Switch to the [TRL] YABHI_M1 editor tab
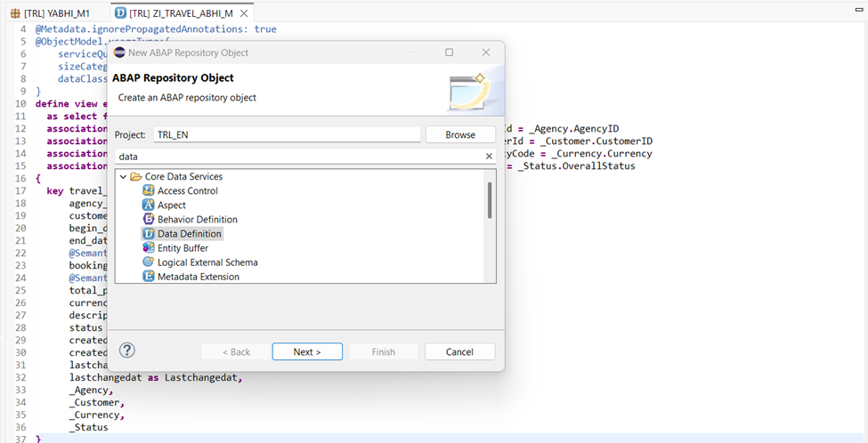This screenshot has height=443, width=868. pyautogui.click(x=51, y=12)
